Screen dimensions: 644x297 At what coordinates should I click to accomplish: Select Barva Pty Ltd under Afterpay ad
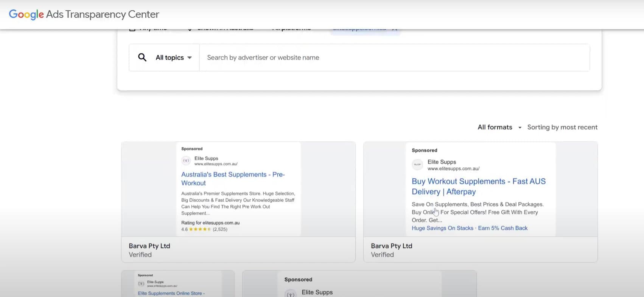point(391,246)
